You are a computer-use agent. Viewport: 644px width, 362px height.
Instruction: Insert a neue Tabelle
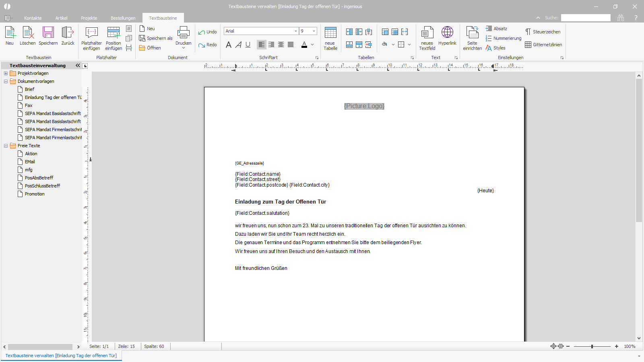tap(330, 38)
